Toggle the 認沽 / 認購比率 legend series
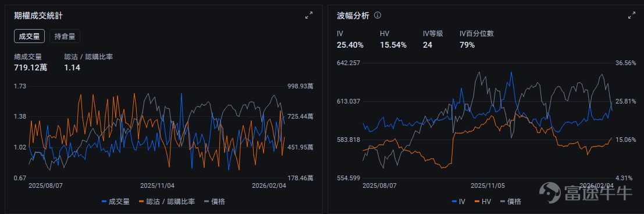The image size is (644, 214). click(167, 202)
